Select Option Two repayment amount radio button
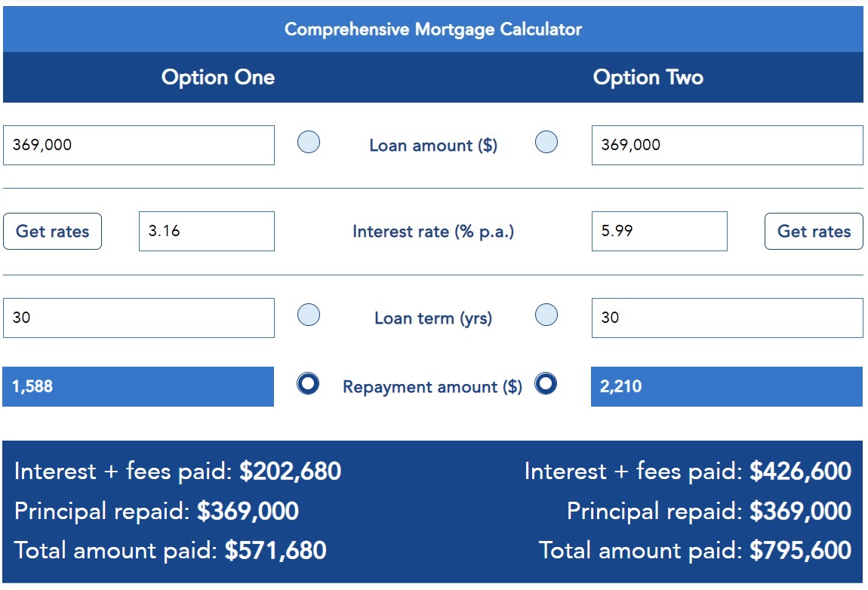Screen dimensions: 868x590 [546, 384]
